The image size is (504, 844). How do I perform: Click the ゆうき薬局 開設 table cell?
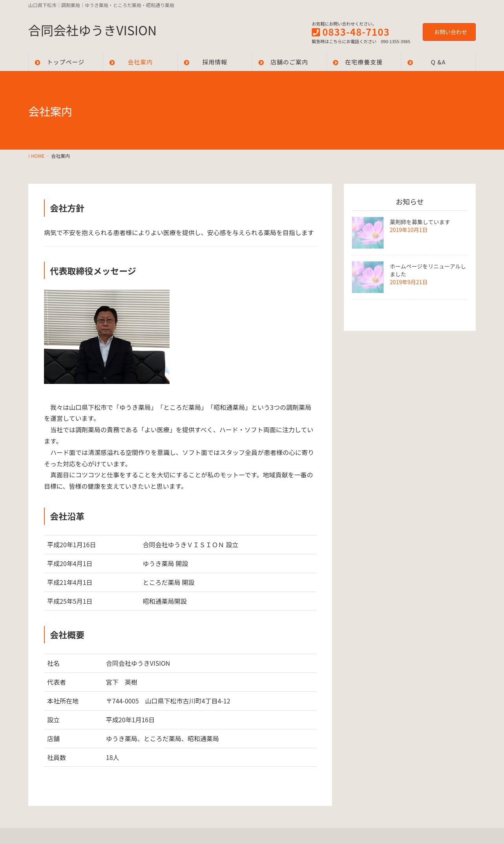tap(228, 564)
